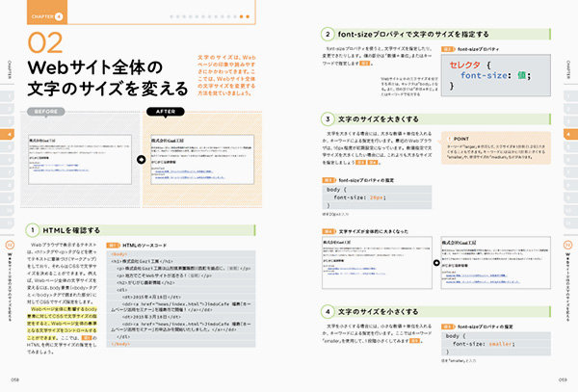
Task: Select highlighted chapter 4 tab on left edge
Action: [x=10, y=134]
